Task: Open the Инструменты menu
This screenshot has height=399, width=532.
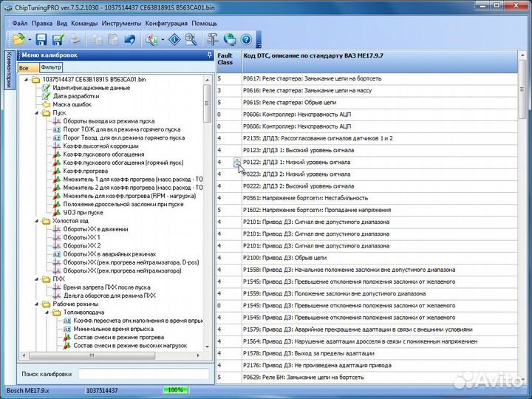Action: click(x=121, y=23)
